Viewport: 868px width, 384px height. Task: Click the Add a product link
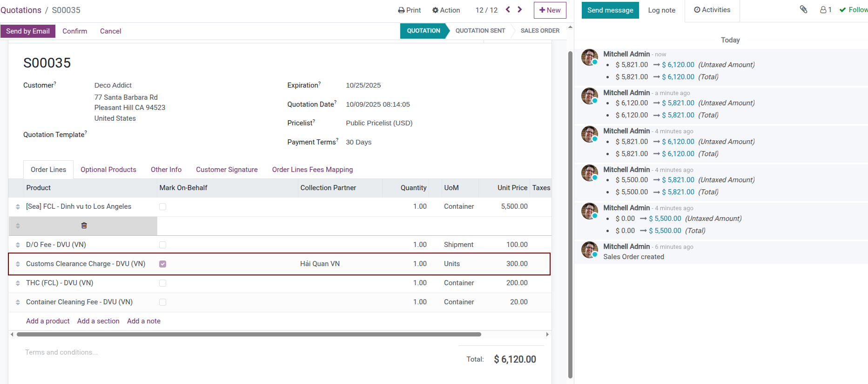point(48,321)
